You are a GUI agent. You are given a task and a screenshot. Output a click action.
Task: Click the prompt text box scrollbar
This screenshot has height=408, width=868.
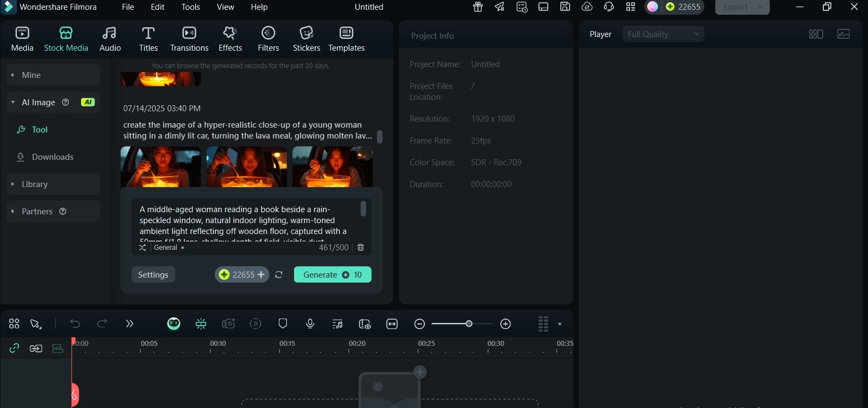tap(363, 209)
